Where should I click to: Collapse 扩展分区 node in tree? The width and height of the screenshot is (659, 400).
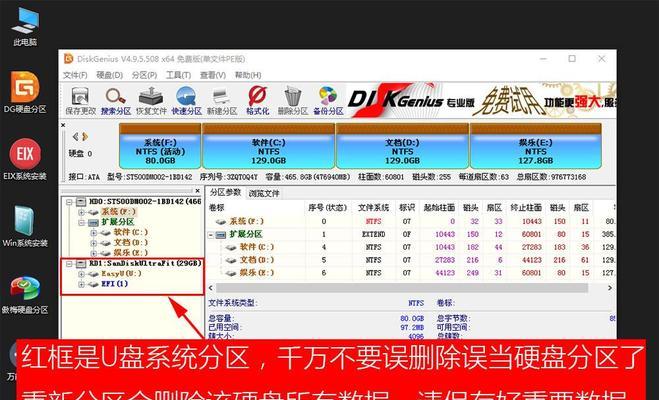pyautogui.click(x=82, y=222)
